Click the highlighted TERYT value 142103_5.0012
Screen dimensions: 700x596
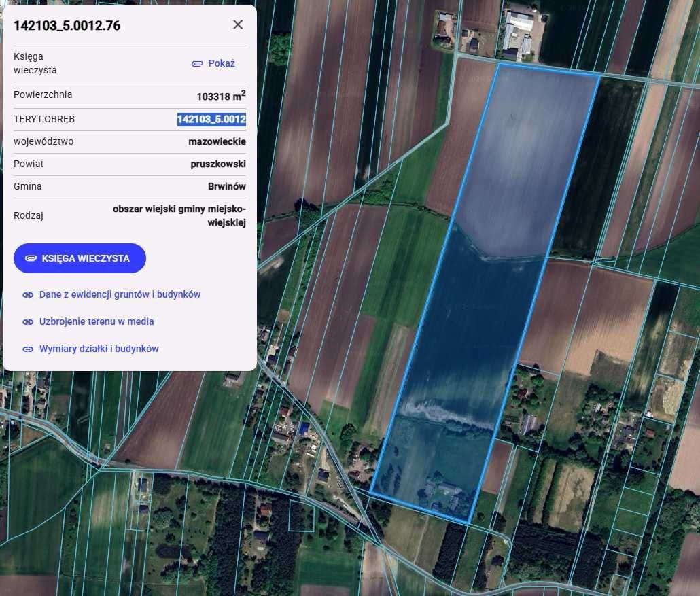[211, 119]
